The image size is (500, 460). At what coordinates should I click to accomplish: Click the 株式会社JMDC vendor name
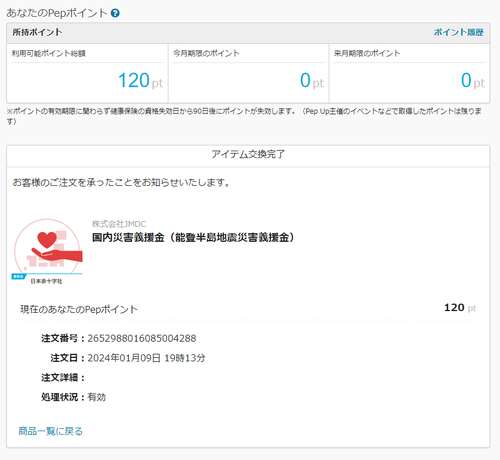click(x=119, y=224)
